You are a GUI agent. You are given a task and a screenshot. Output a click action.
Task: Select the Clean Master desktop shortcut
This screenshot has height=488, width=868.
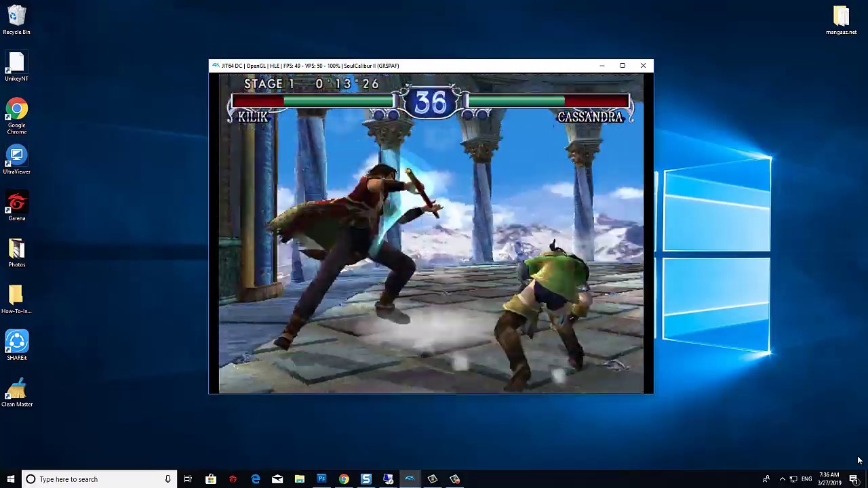tap(16, 393)
